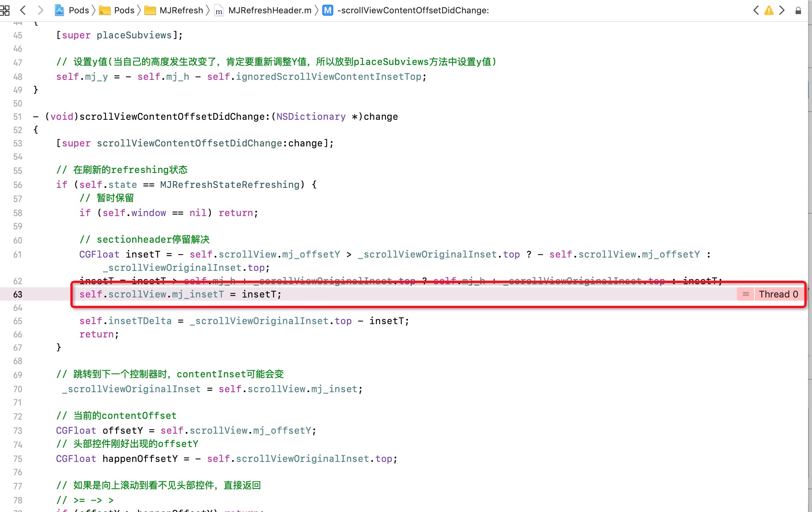812x512 pixels.
Task: Click line number 63 in the gutter
Action: [x=18, y=294]
